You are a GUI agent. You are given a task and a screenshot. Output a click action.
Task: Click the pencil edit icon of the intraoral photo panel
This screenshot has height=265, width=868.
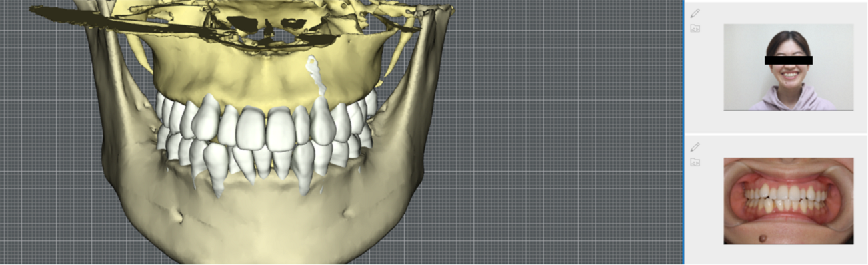tap(695, 146)
